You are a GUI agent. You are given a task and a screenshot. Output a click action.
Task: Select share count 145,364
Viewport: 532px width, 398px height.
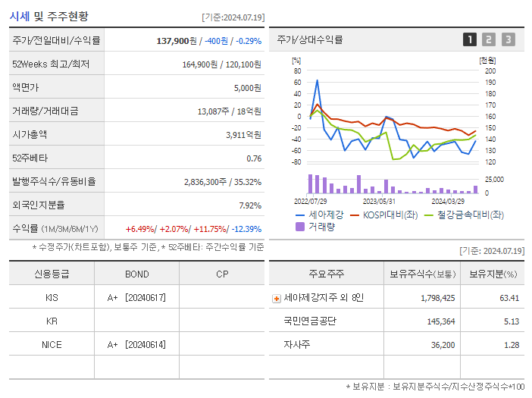[x=441, y=321]
